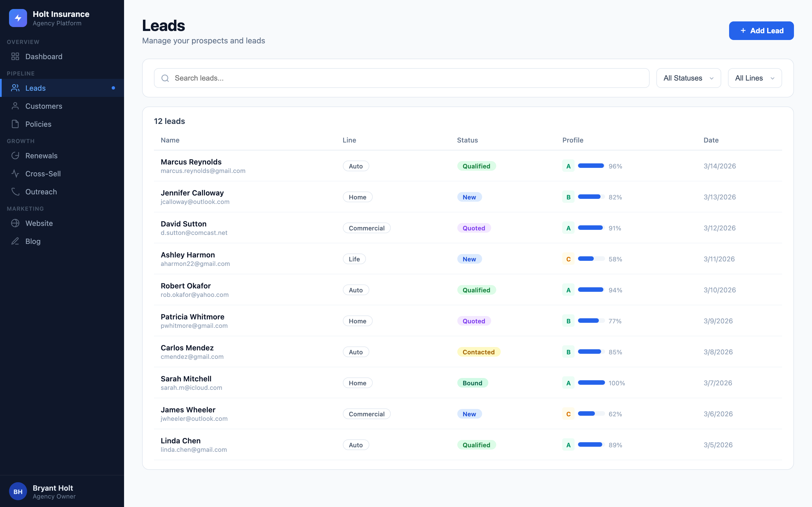Image resolution: width=812 pixels, height=507 pixels.
Task: Click the Policies document icon
Action: [15, 124]
